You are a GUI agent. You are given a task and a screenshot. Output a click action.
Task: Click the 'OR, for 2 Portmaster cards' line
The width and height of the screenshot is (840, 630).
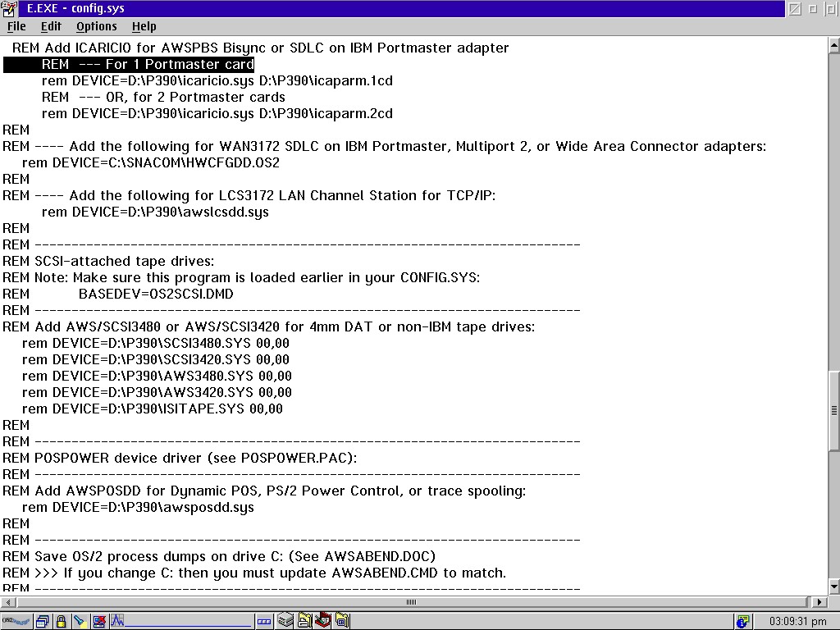163,97
